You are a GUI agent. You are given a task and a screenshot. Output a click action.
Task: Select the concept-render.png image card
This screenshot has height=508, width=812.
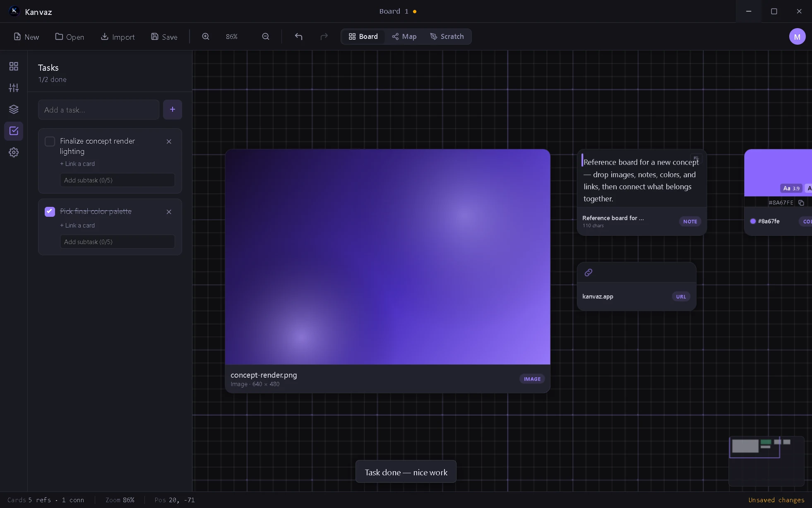click(387, 271)
